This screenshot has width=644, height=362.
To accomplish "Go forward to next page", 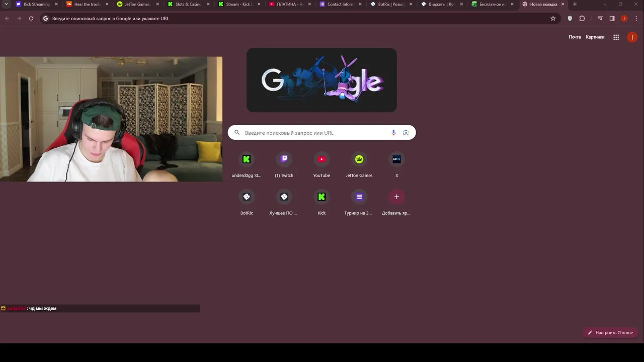I will [x=19, y=19].
